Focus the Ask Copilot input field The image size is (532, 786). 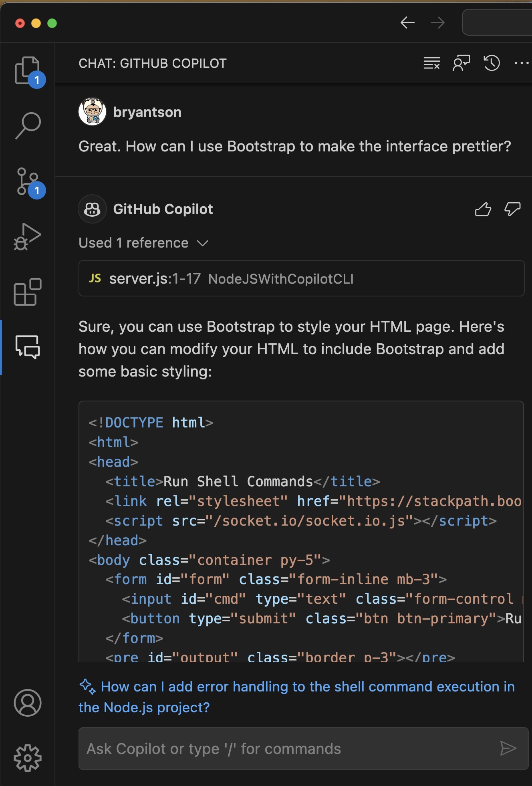(x=303, y=748)
